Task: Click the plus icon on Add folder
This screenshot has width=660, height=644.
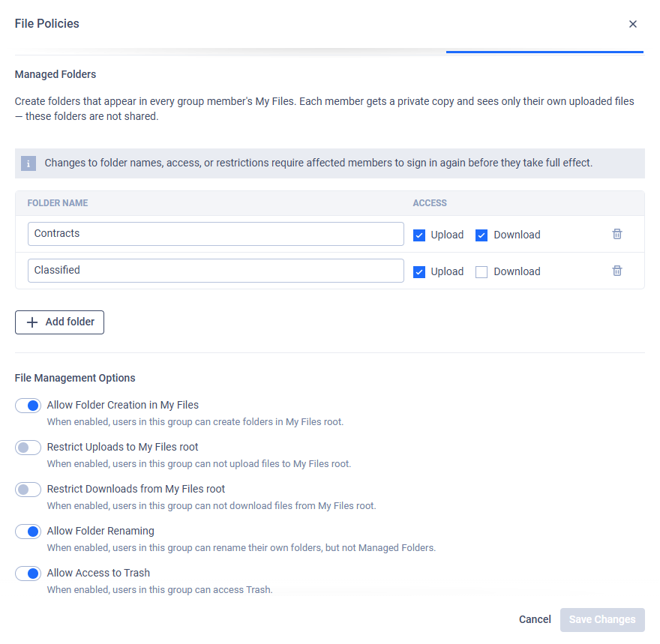Action: point(32,322)
